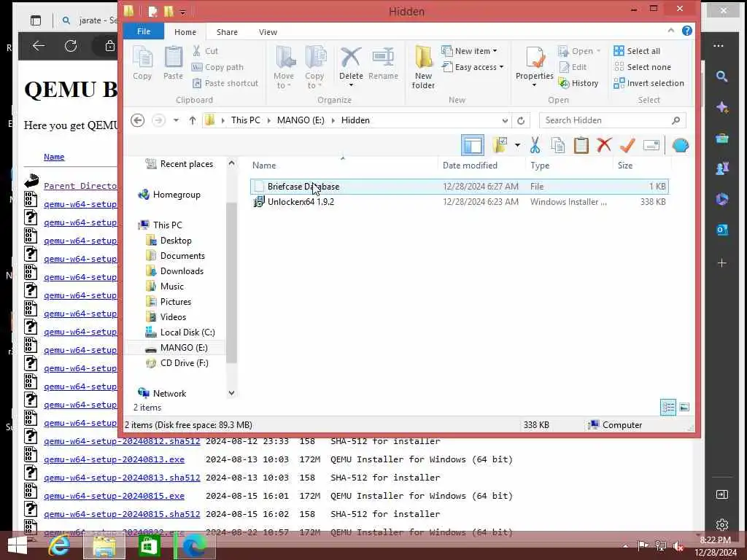
Task: Select Downloads in the navigation pane
Action: 182,271
